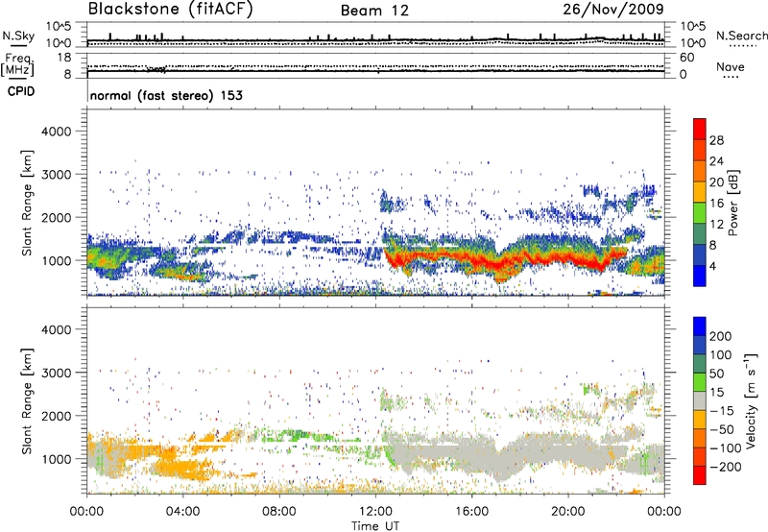Click the grey -15 to 15 velocity colorbar segment
The width and height of the screenshot is (768, 532).
pos(700,400)
